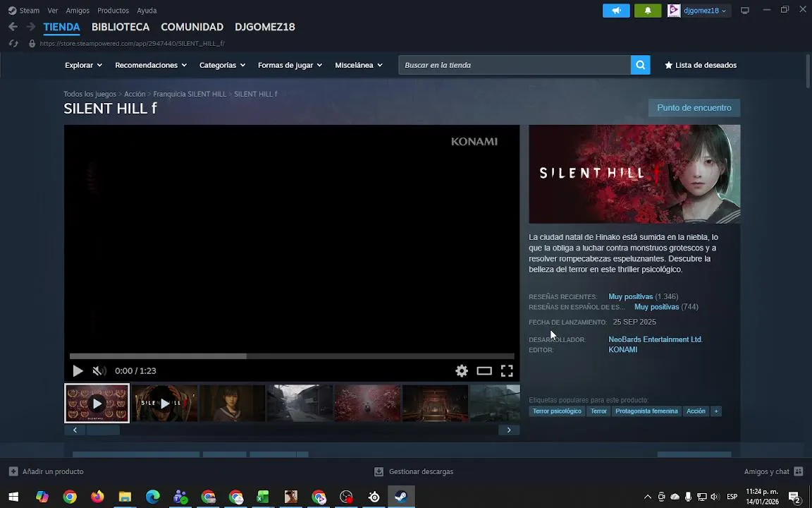The image size is (812, 508).
Task: Toggle theater mode for the video
Action: [x=484, y=370]
